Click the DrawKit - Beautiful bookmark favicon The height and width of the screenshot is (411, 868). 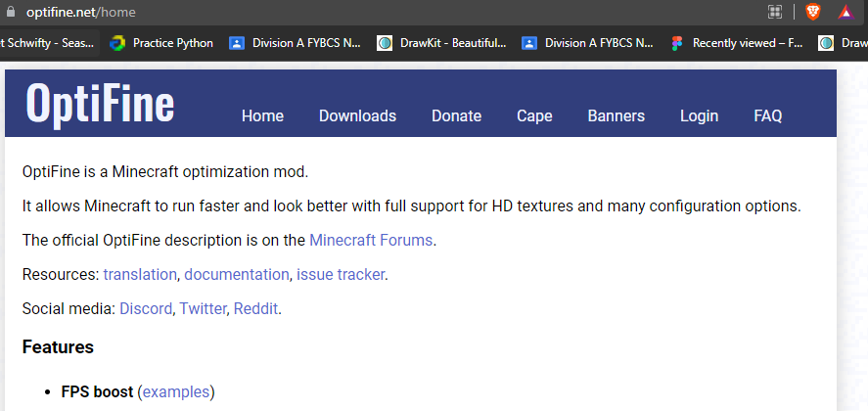(385, 43)
